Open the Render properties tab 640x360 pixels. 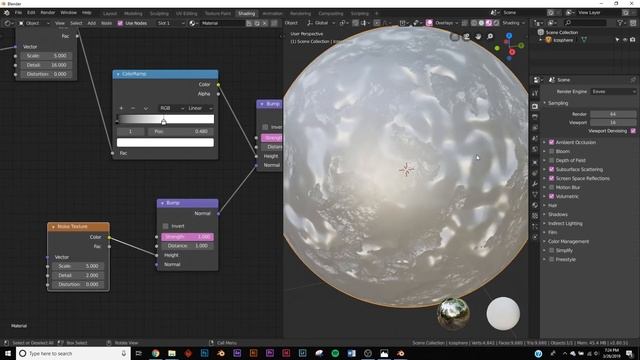(x=535, y=107)
